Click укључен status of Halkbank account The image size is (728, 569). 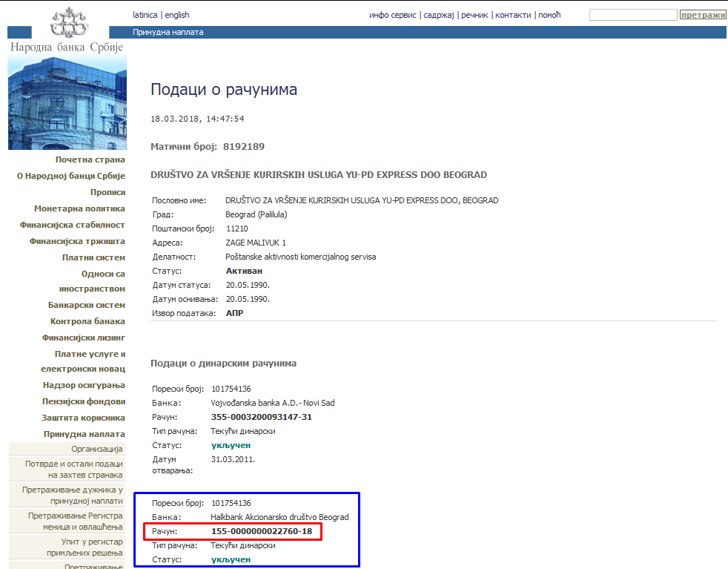[231, 559]
